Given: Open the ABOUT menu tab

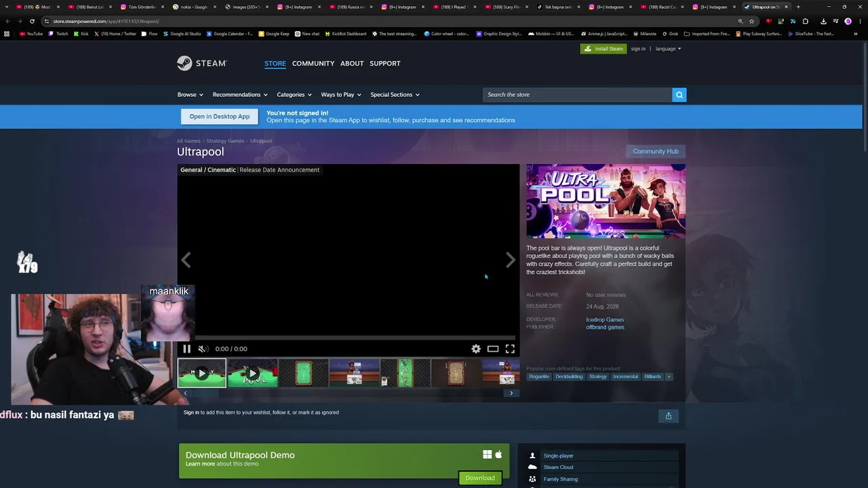Looking at the screenshot, I should pos(352,64).
